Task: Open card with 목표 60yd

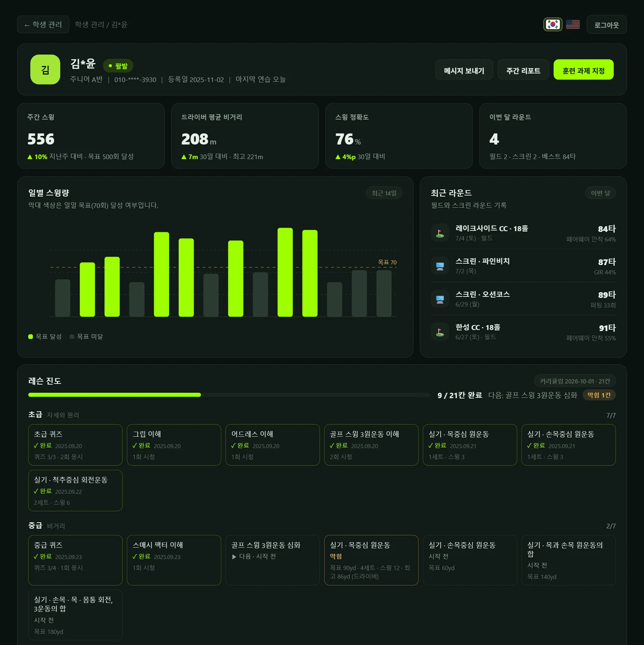Action: pos(470,560)
